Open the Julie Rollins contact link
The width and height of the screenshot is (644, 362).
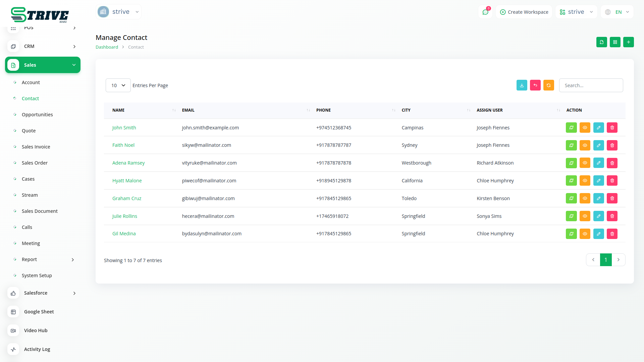point(124,216)
